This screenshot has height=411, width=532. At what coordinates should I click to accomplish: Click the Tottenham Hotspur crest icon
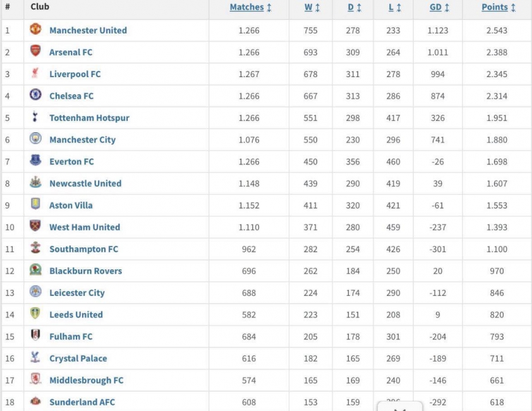35,116
